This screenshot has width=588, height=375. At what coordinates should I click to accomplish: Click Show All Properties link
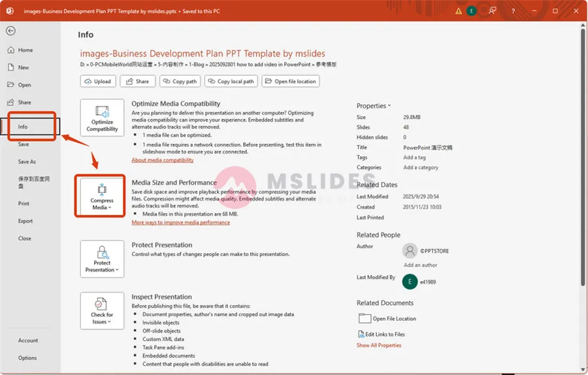(x=379, y=345)
